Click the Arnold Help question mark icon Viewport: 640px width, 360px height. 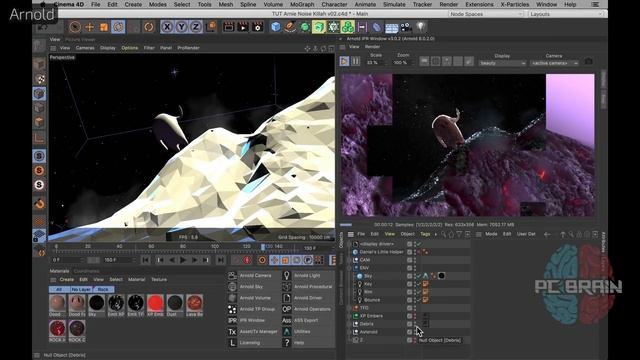coord(287,343)
